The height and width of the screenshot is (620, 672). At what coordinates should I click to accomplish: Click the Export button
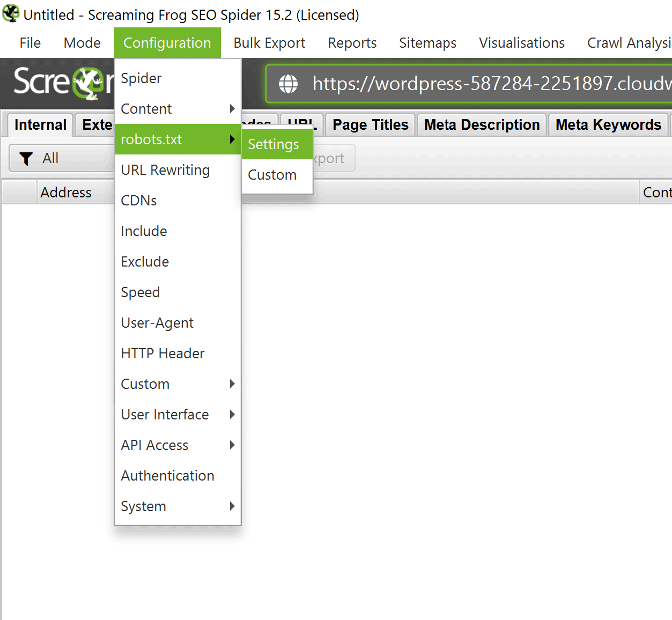pos(333,159)
